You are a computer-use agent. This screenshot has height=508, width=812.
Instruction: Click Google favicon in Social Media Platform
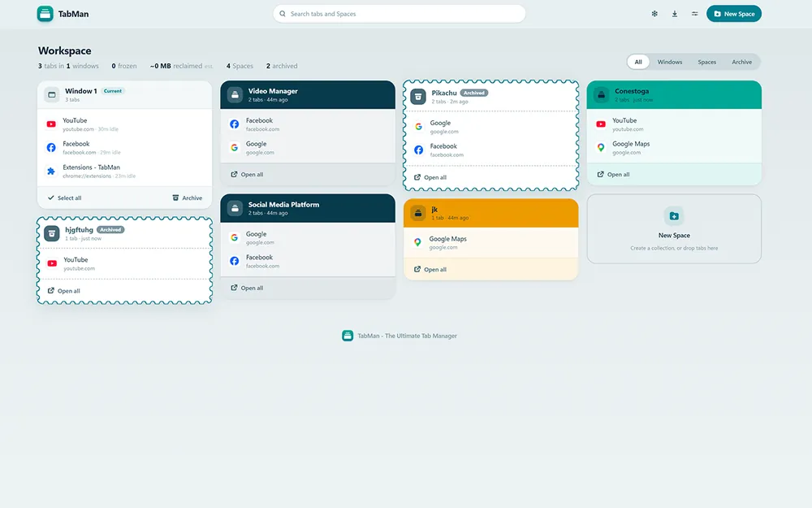(235, 238)
